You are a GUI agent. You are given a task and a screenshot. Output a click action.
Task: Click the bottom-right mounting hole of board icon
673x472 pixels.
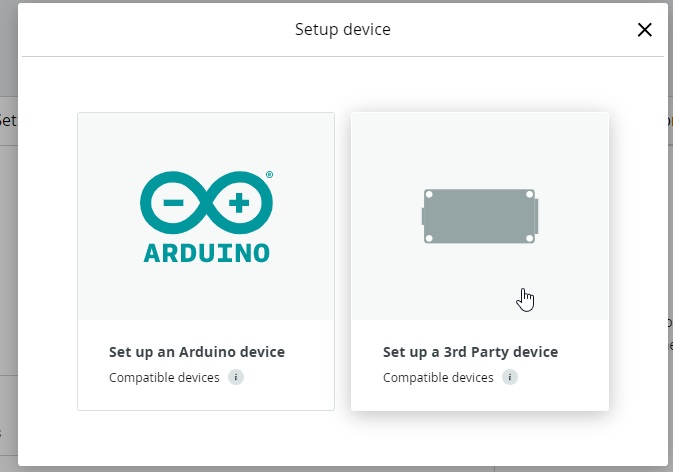[x=530, y=238]
